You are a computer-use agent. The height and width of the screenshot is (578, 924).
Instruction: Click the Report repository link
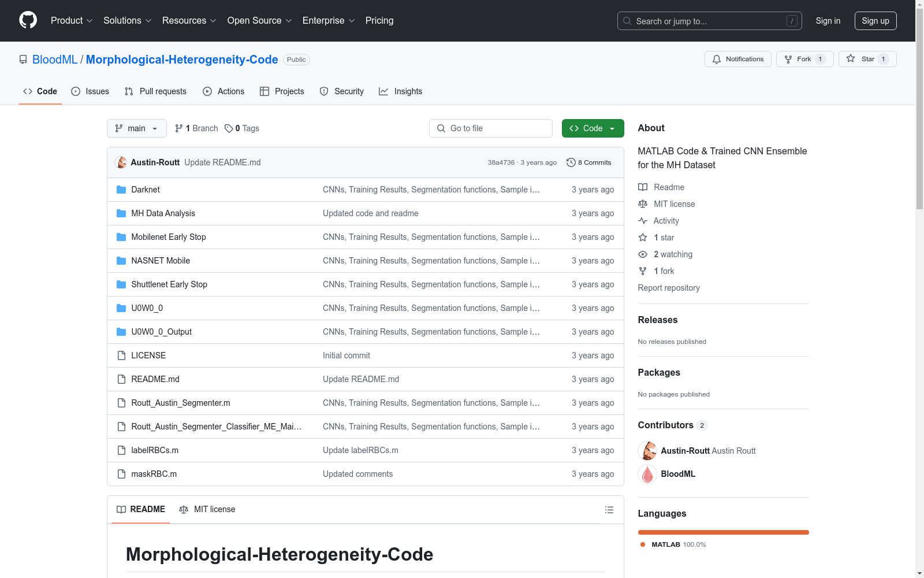(x=668, y=288)
